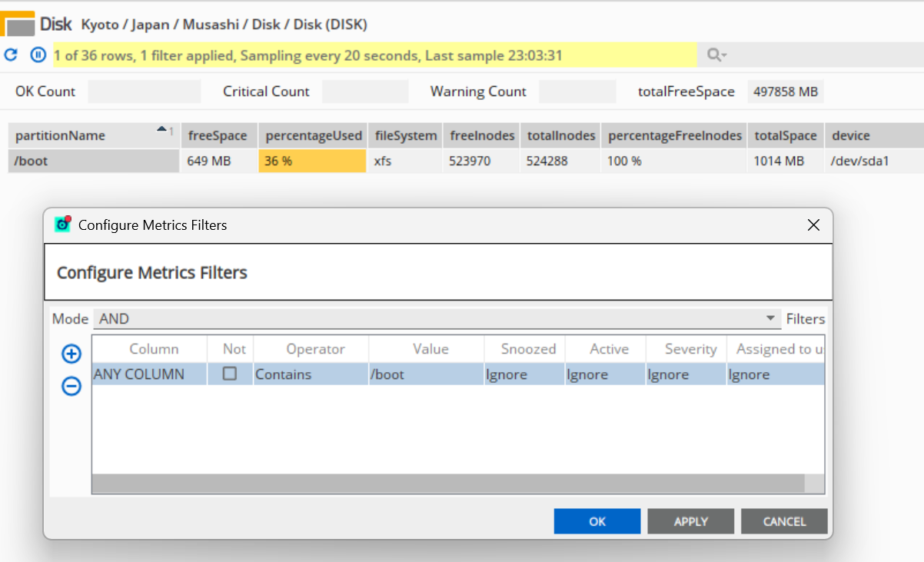Click the Configure Metrics Filters dialog icon

coord(63,224)
